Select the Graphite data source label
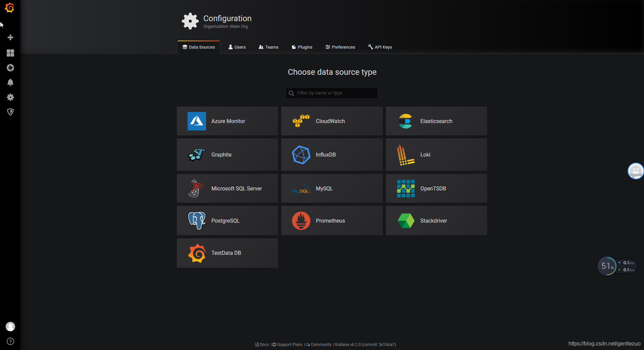This screenshot has height=350, width=644. click(221, 155)
